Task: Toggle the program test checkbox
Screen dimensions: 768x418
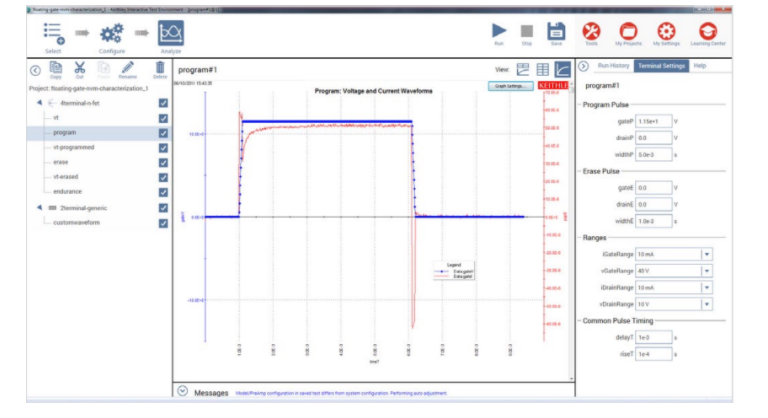Action: tap(163, 133)
